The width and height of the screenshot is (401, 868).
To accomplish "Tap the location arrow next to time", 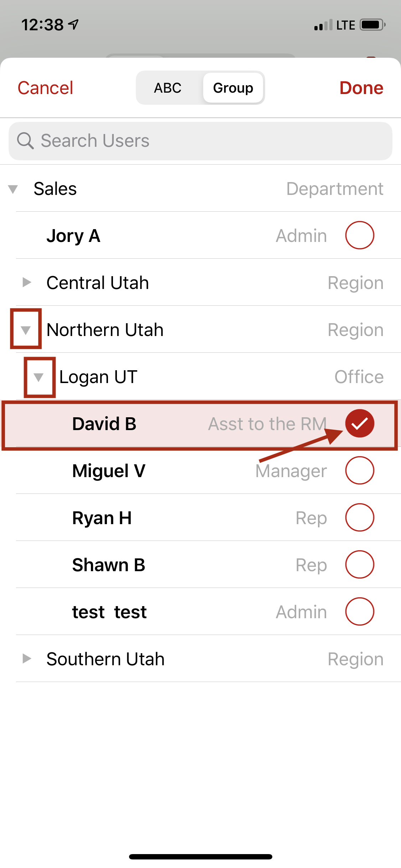I will (x=73, y=25).
